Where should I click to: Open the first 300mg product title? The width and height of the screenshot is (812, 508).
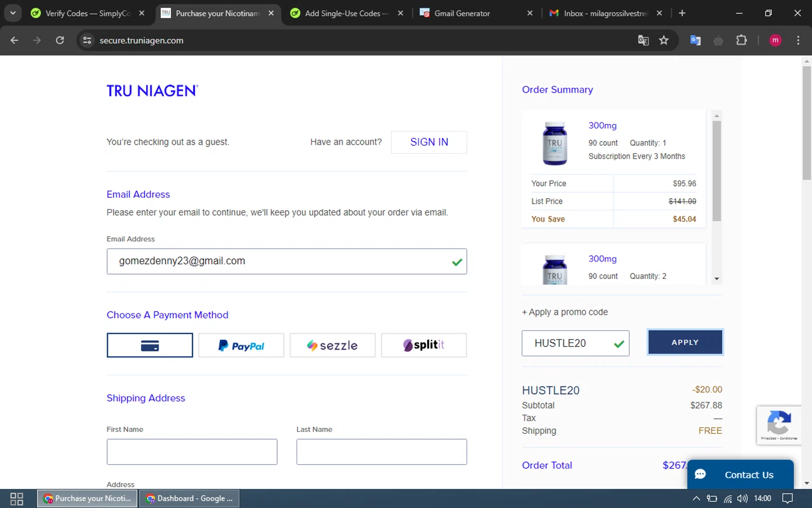click(x=603, y=126)
